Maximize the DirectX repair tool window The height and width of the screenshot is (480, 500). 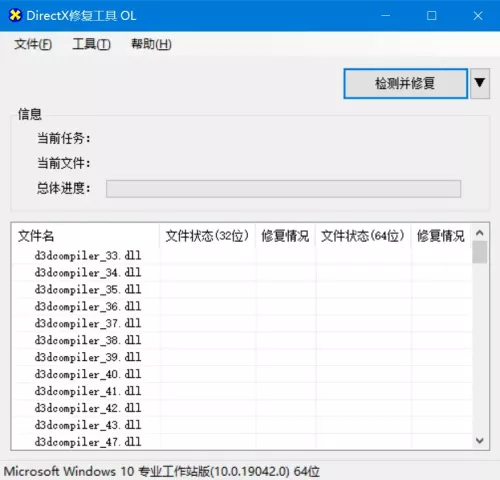[432, 16]
